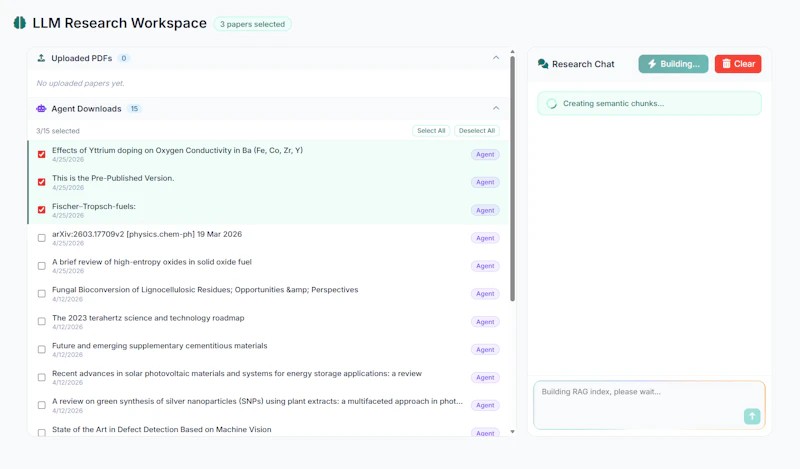800x469 pixels.
Task: Click the robot icon next to Agent Downloads
Action: [x=41, y=109]
